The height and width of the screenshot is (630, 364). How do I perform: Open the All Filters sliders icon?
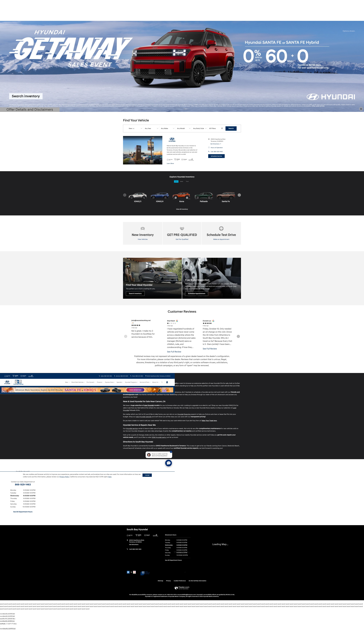click(222, 129)
